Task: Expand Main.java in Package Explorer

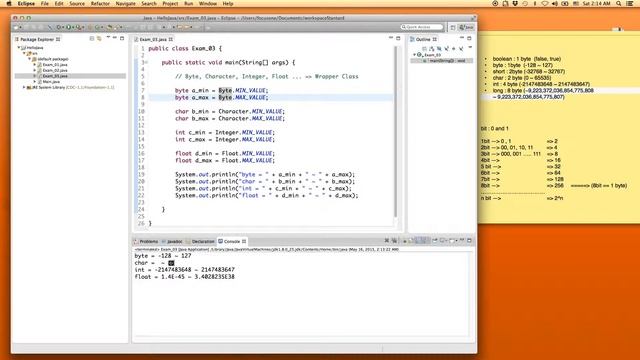Action: [34, 82]
